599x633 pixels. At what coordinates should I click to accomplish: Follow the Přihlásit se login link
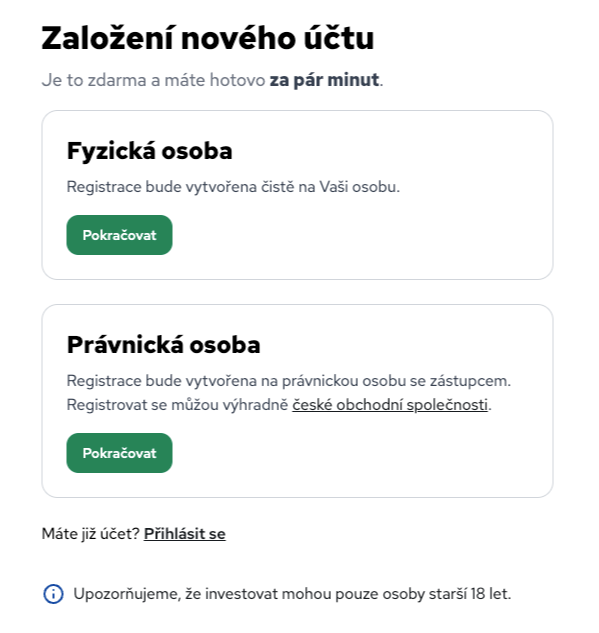click(184, 534)
